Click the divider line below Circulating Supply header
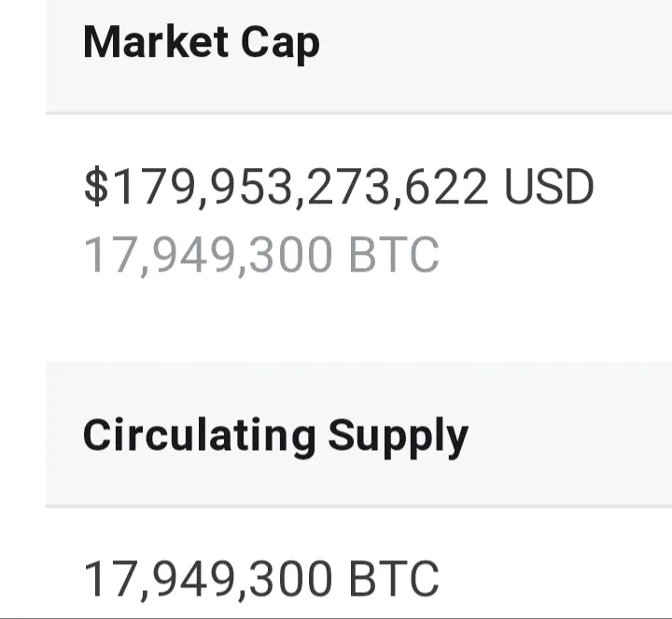 pos(358,507)
